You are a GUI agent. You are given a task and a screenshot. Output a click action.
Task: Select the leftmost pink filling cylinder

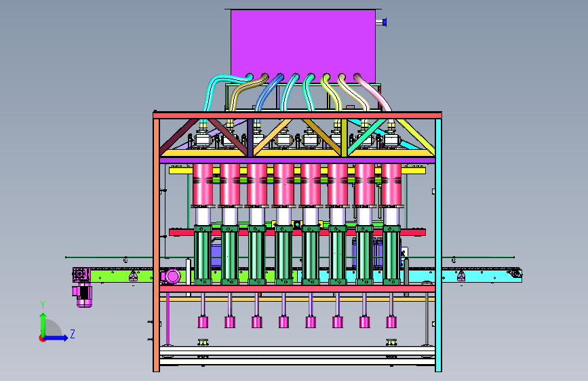(x=203, y=184)
